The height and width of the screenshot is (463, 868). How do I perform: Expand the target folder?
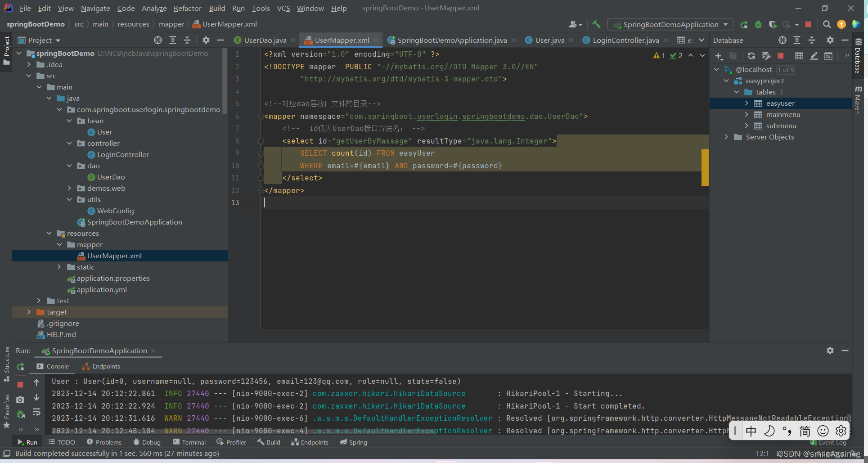click(x=29, y=312)
